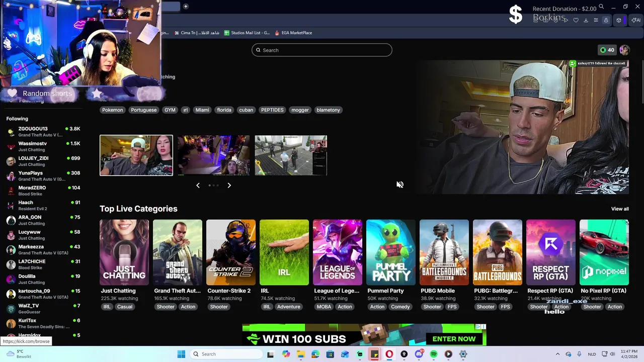This screenshot has width=644, height=362.
Task: Click the browser heart favorites icon
Action: [x=576, y=20]
